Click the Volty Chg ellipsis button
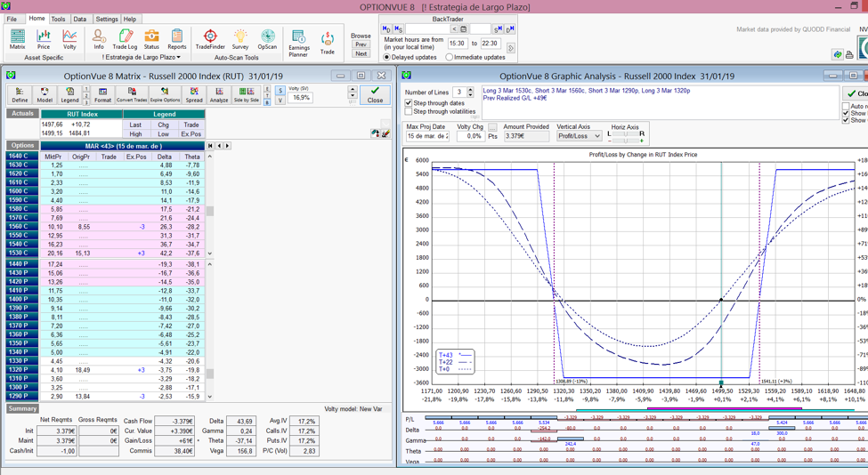The width and height of the screenshot is (868, 475). coord(492,128)
